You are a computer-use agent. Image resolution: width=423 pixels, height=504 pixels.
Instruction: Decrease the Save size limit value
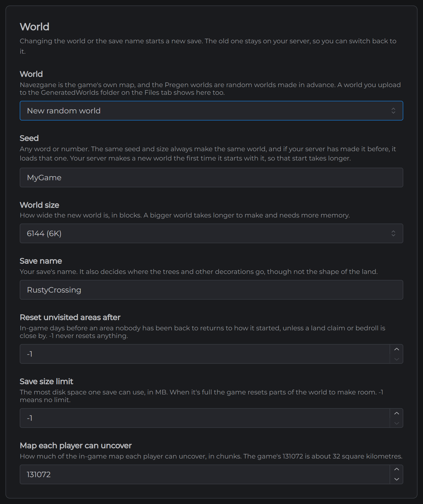coord(396,423)
